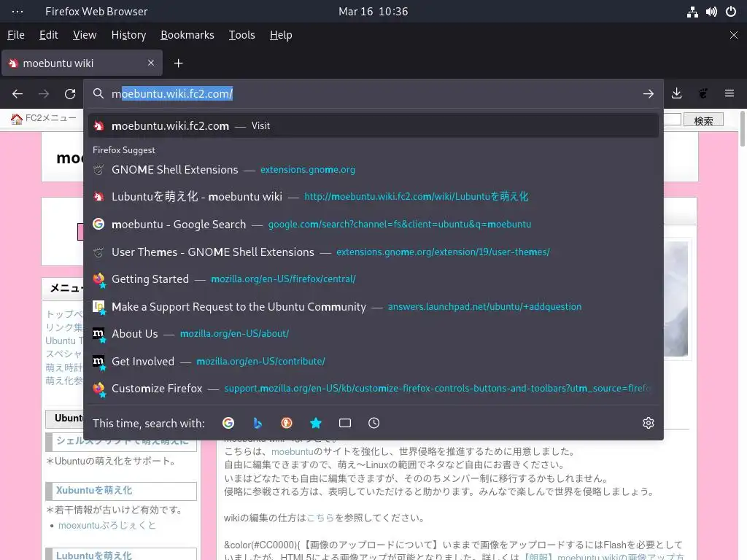The image size is (747, 560).
Task: Select moebuntu - Google Search suggestion
Action: (x=373, y=225)
